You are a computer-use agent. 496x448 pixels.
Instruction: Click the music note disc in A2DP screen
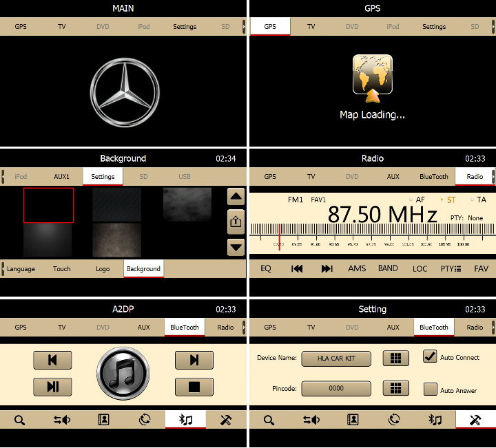click(x=123, y=374)
